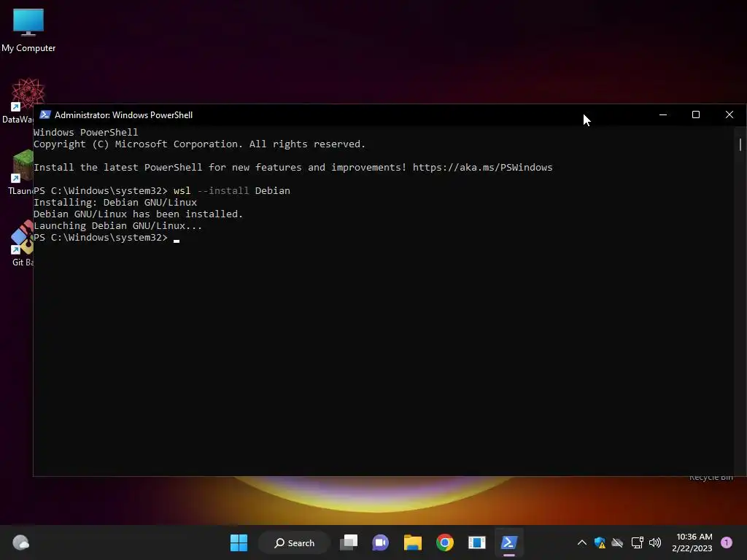The image size is (747, 560).
Task: Launch Google Chrome from the taskbar
Action: [x=444, y=542]
